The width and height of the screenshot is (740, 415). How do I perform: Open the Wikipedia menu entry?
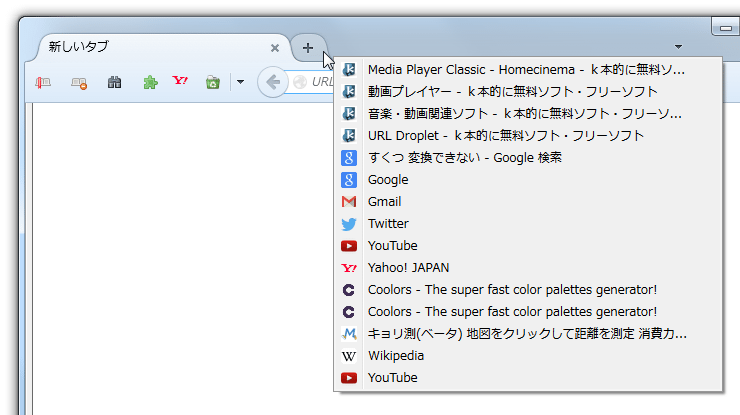pyautogui.click(x=528, y=356)
